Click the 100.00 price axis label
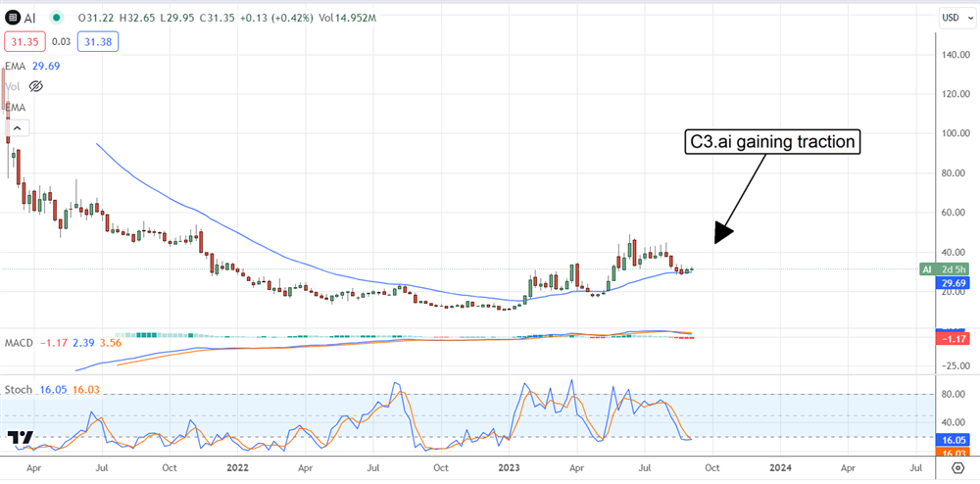 (x=956, y=133)
